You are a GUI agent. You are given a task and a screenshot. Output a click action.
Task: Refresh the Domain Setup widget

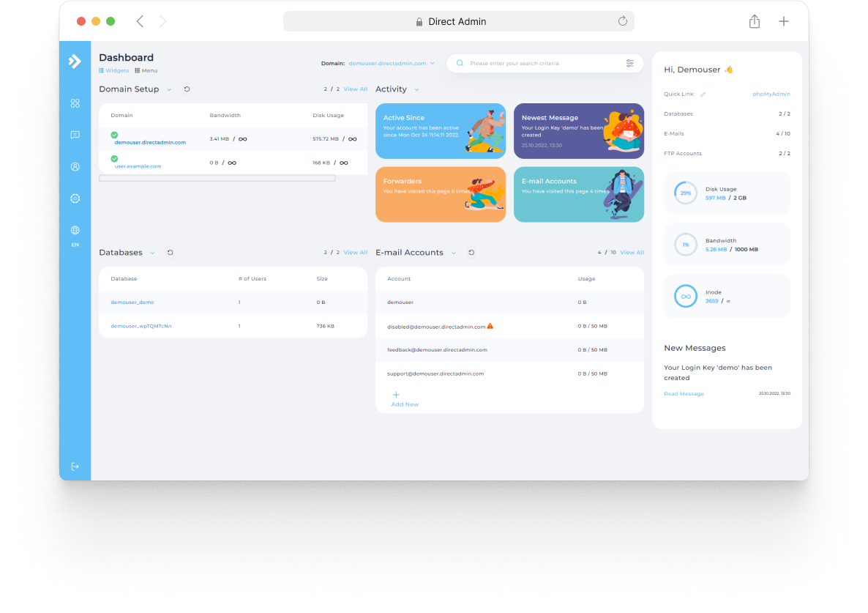coord(187,89)
